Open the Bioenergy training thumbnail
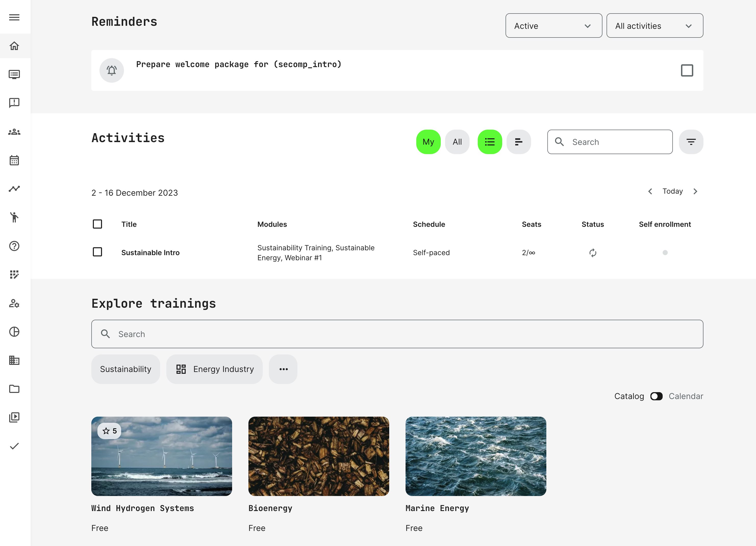Screen dimensions: 756x546 click(318, 456)
